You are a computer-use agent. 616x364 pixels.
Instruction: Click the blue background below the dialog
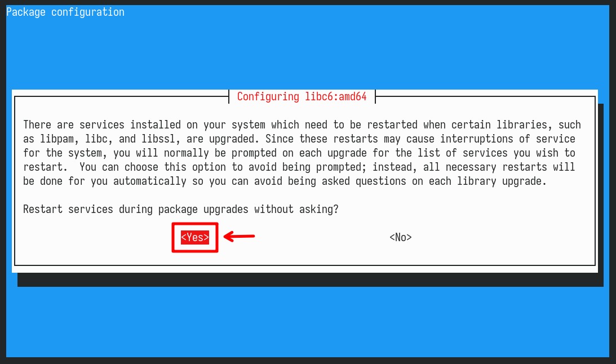click(308, 322)
